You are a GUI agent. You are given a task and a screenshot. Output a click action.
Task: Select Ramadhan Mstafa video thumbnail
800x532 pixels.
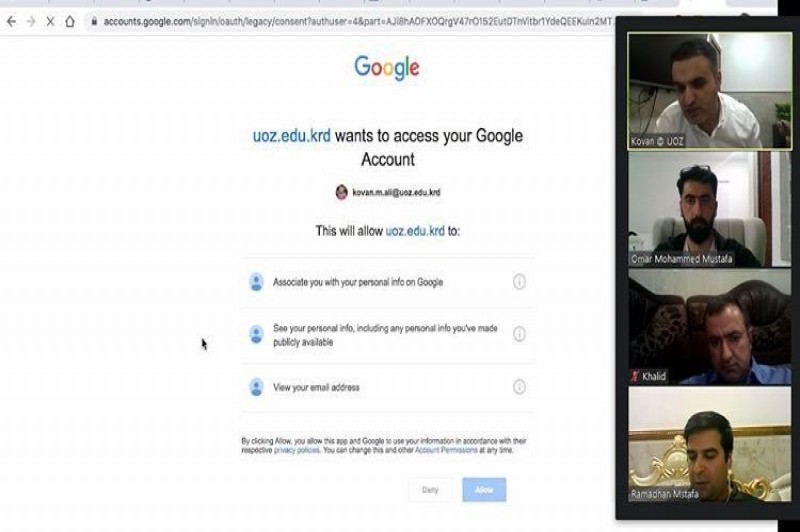coord(709,444)
